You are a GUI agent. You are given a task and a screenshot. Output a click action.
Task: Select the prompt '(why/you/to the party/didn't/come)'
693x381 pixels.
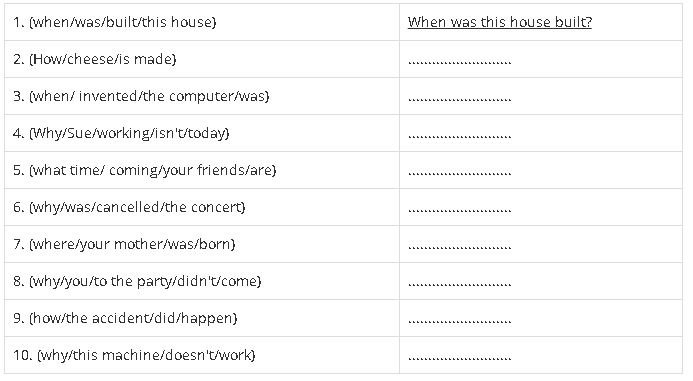pos(145,281)
